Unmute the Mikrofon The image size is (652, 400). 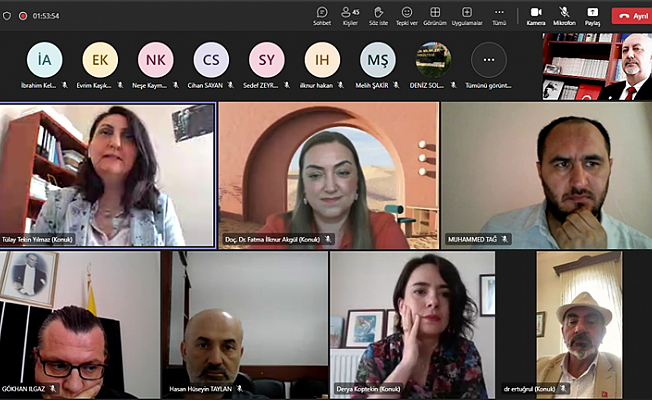point(564,16)
